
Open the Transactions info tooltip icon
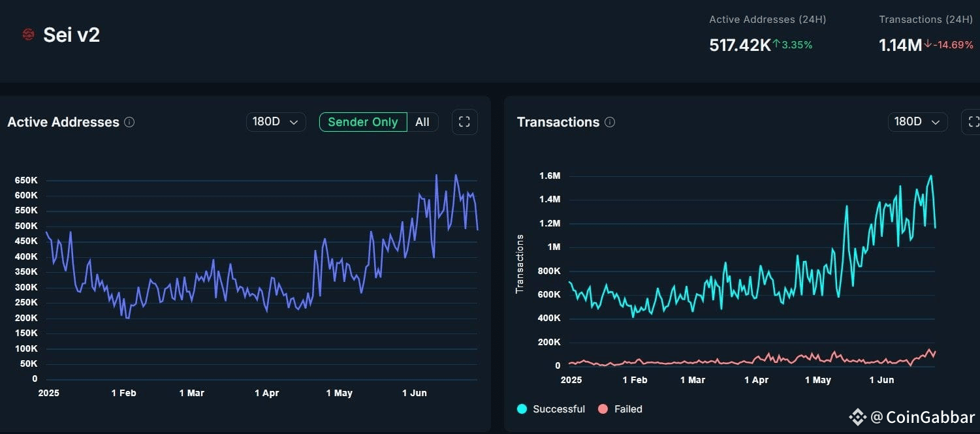pyautogui.click(x=610, y=122)
